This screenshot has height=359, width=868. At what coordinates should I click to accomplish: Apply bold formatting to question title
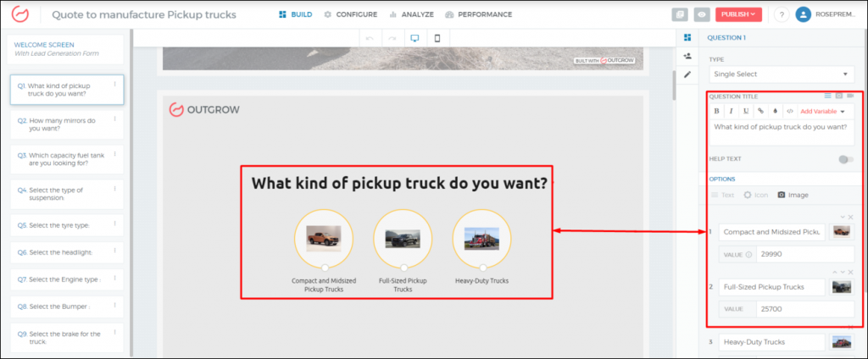[x=717, y=111]
